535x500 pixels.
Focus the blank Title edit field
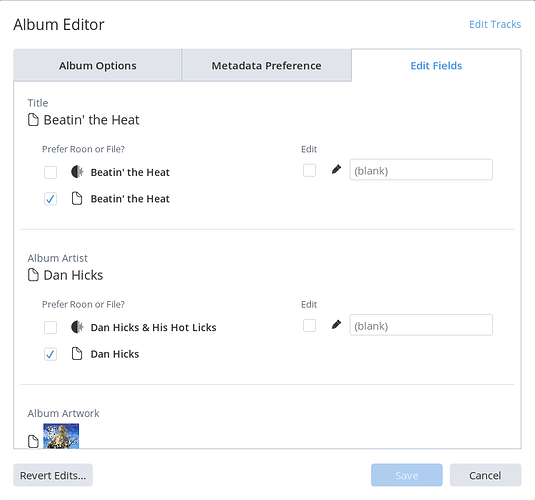(421, 170)
